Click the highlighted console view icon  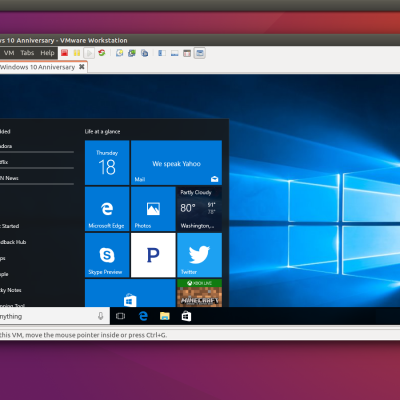coord(200,53)
